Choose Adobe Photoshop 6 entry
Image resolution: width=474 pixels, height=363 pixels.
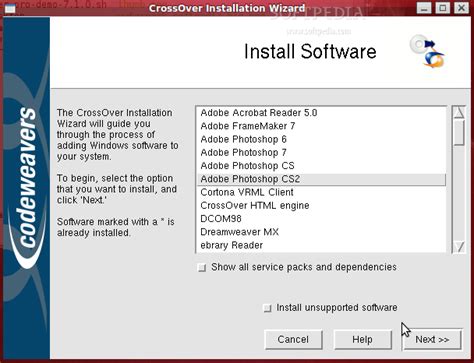click(x=322, y=139)
